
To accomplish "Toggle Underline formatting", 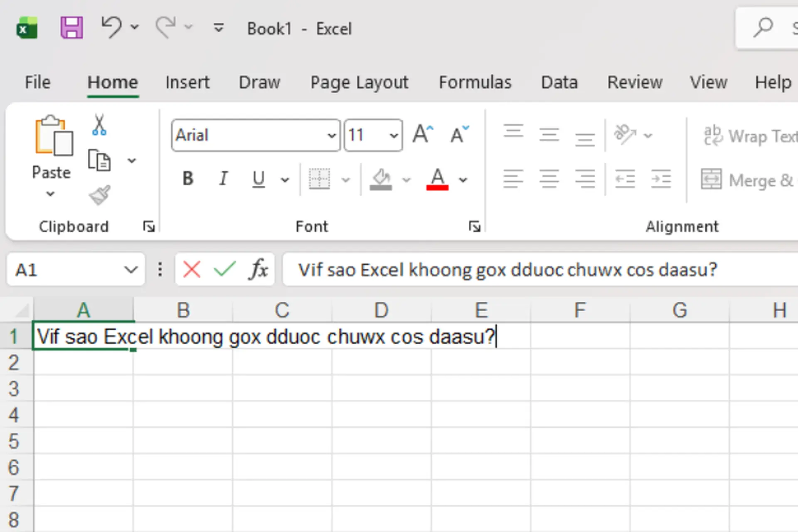I will (259, 179).
